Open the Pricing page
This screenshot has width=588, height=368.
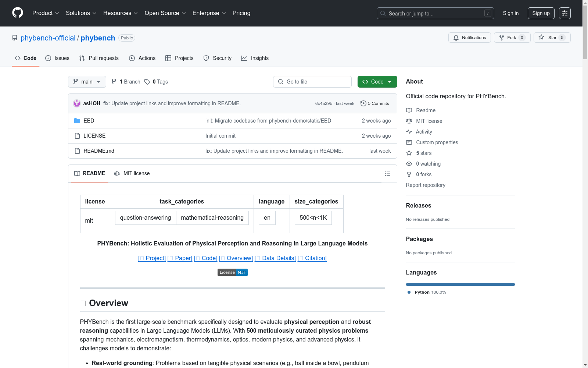tap(241, 13)
